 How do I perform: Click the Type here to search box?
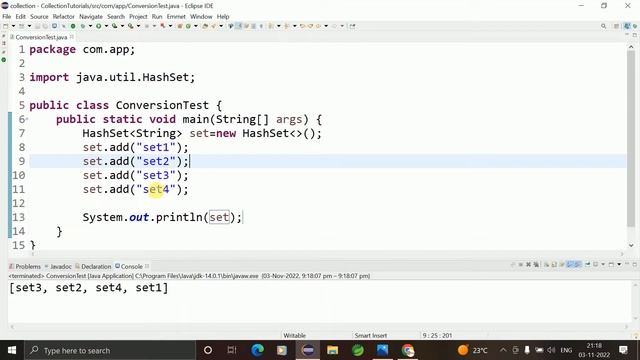[110, 350]
